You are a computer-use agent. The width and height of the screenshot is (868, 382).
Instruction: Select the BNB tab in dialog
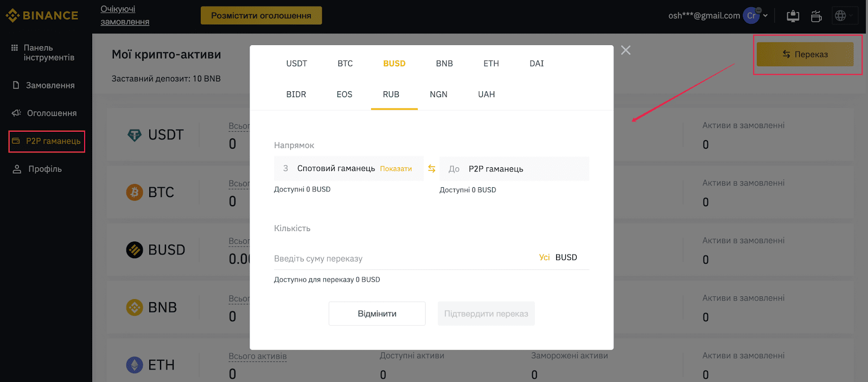point(444,63)
